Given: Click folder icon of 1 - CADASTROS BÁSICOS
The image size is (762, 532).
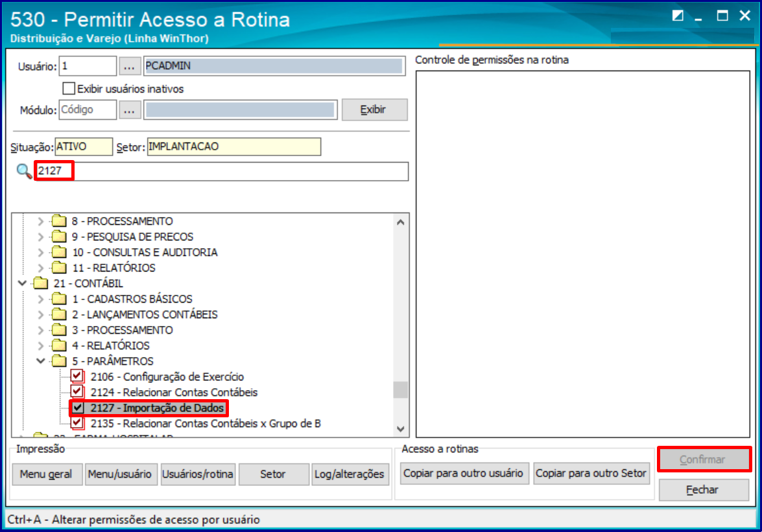Looking at the screenshot, I should coord(59,299).
